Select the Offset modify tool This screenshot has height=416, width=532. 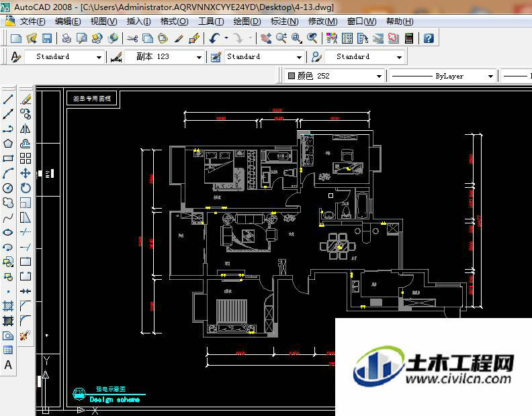pos(26,144)
